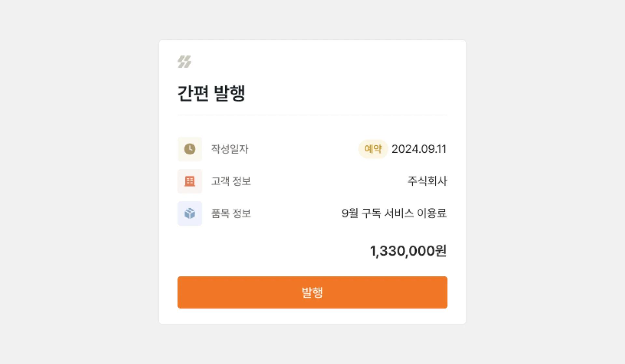Click 9월 in the item description
Image resolution: width=625 pixels, height=364 pixels.
pos(350,214)
